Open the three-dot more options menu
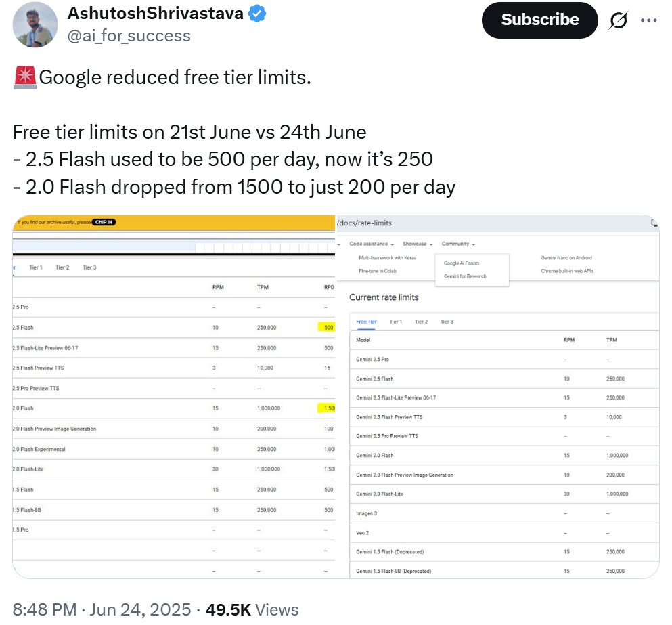 tap(649, 20)
